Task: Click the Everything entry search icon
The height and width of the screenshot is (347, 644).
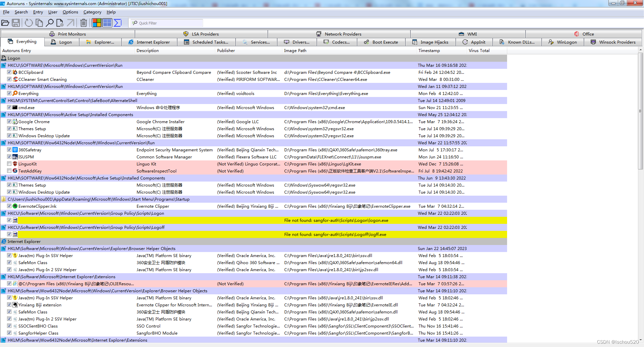Action: pyautogui.click(x=15, y=93)
